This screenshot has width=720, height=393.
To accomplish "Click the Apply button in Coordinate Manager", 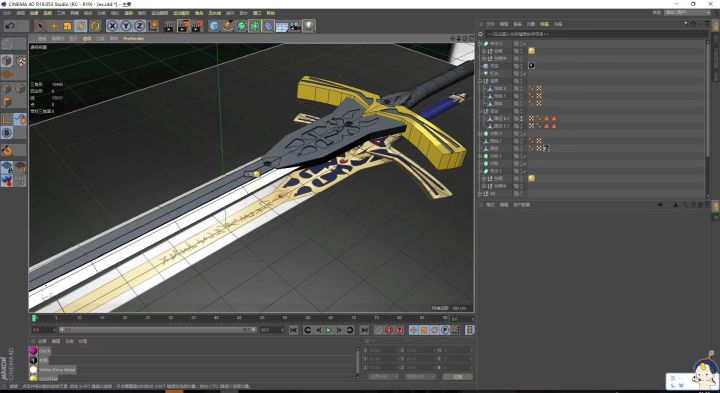I will coord(457,376).
